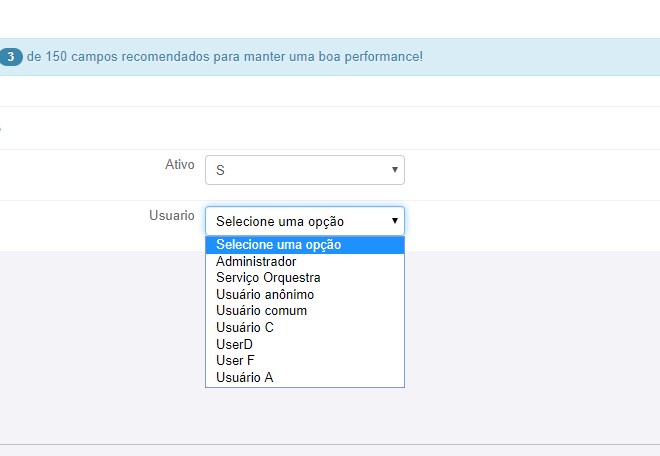
Task: Open the Ativo dropdown showing S
Action: (304, 170)
